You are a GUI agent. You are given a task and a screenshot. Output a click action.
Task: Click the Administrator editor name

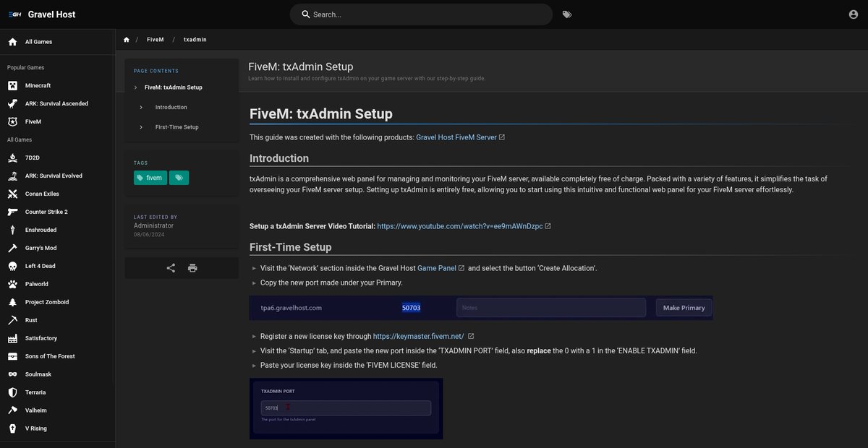pyautogui.click(x=154, y=225)
